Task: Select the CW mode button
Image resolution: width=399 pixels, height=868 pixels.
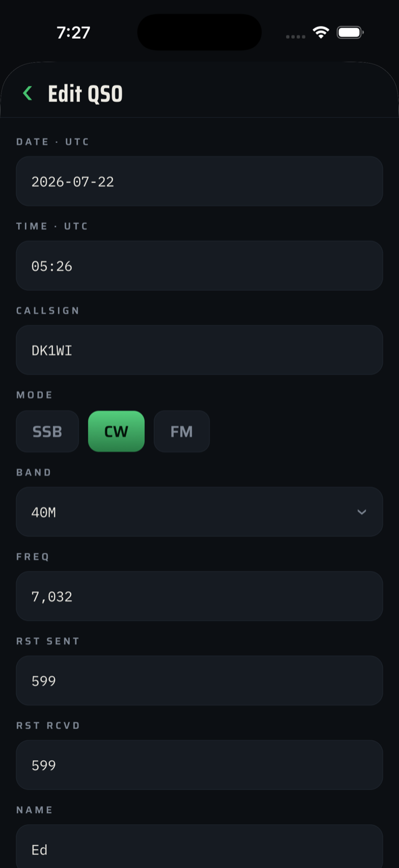Action: click(117, 431)
